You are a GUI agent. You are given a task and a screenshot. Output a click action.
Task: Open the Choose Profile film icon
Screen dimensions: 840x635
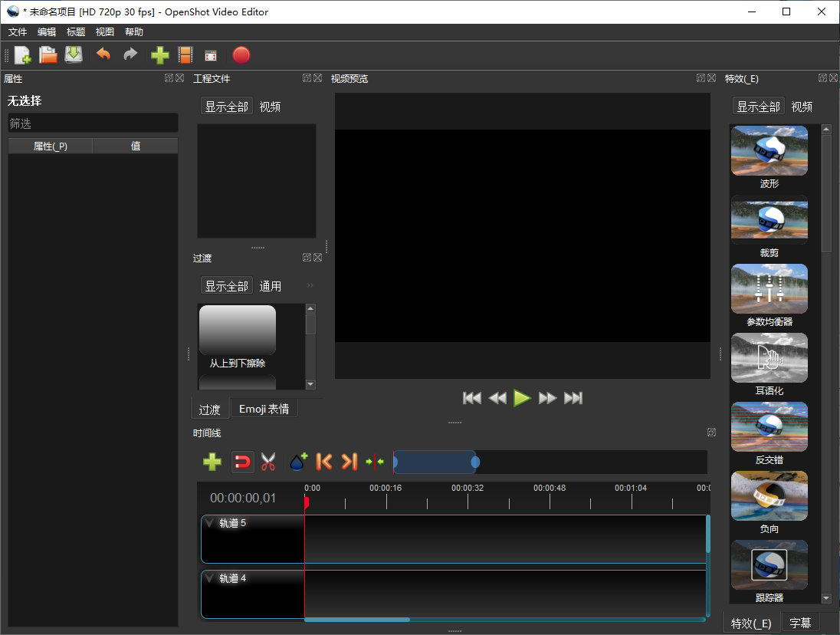coord(185,55)
